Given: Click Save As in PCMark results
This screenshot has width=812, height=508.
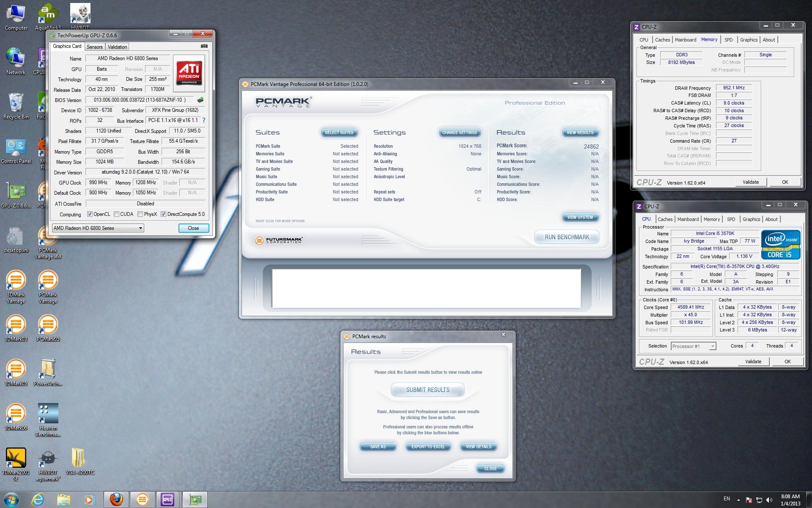Looking at the screenshot, I should (378, 447).
